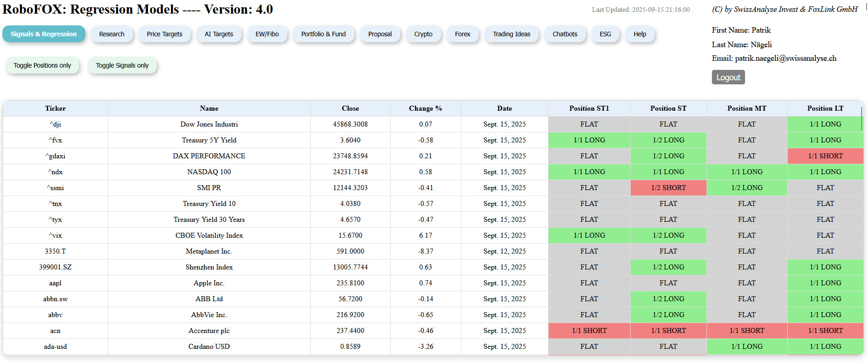This screenshot has width=868, height=362.
Task: Click the SMI PR name cell
Action: (209, 188)
